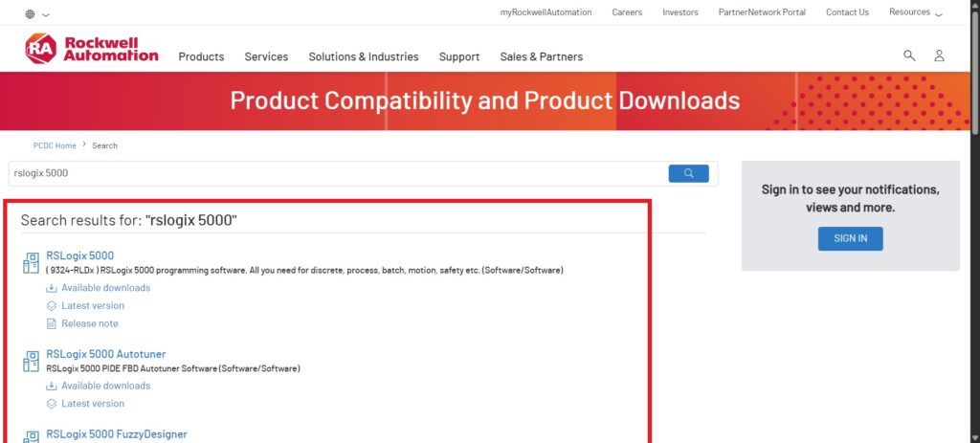Click download icon under RSLogix 5000 Autotuner
The image size is (980, 443).
click(52, 386)
